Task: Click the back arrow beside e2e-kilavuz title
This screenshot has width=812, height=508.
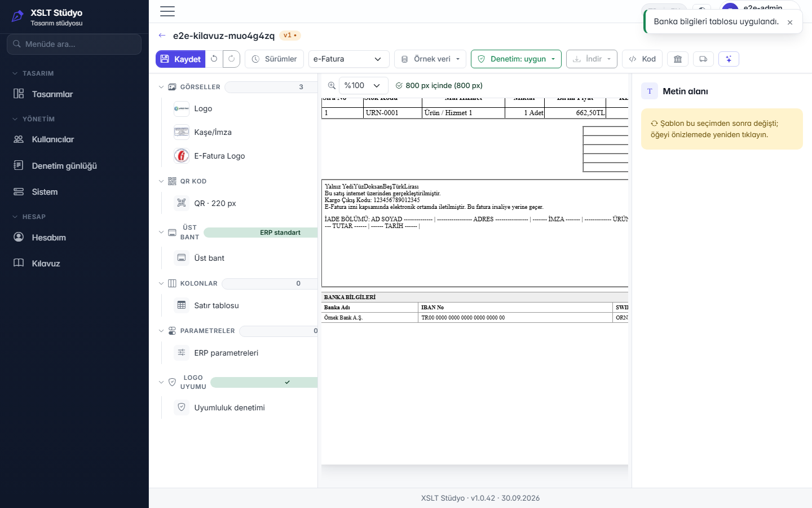Action: point(162,36)
